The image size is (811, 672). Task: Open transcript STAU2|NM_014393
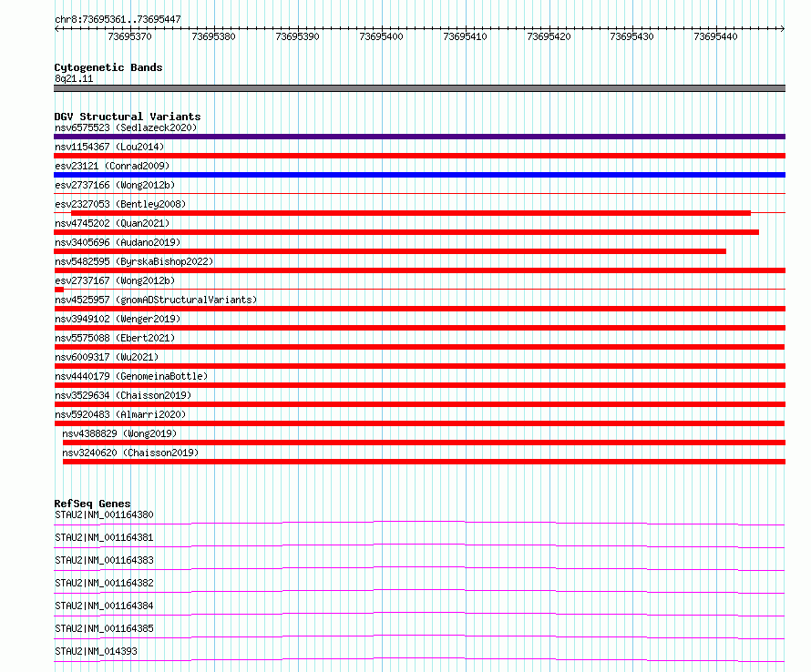tap(96, 651)
